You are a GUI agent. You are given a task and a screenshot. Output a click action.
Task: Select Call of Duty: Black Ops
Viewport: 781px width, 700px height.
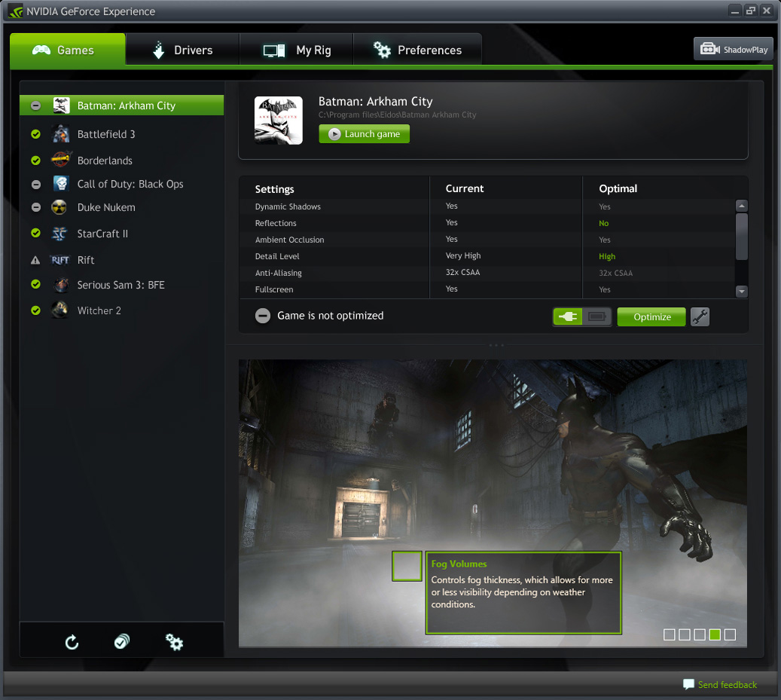121,184
